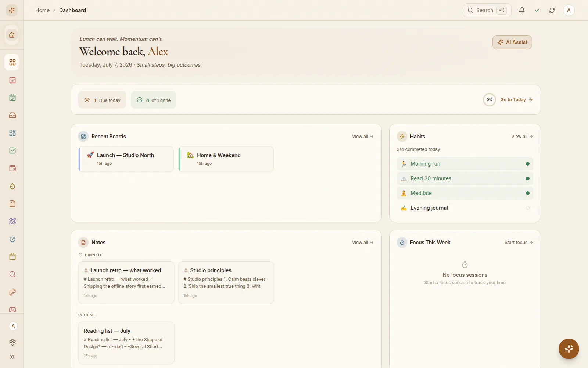Click the sidebar profile avatar A
The width and height of the screenshot is (588, 368).
13,326
